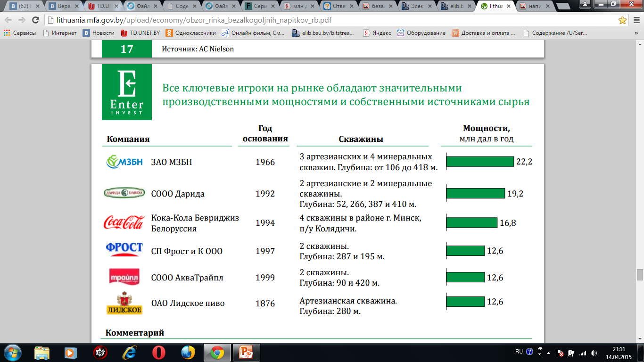Open the TD.UNET.BY bookmark
This screenshot has height=362, width=644.
[140, 33]
